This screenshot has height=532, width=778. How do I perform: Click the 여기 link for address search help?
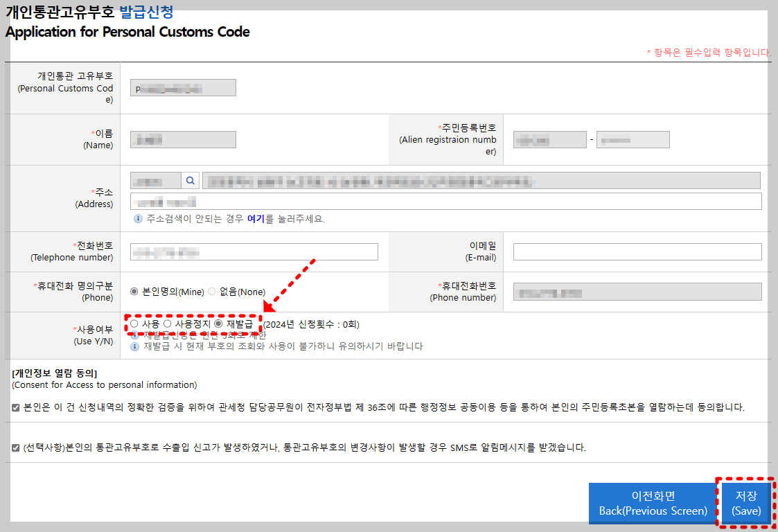[256, 218]
